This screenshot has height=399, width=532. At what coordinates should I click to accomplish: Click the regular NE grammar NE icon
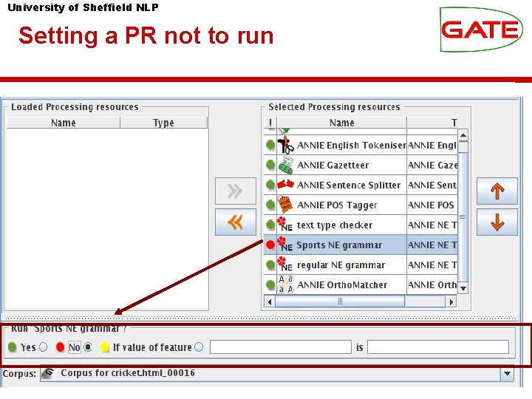click(285, 265)
